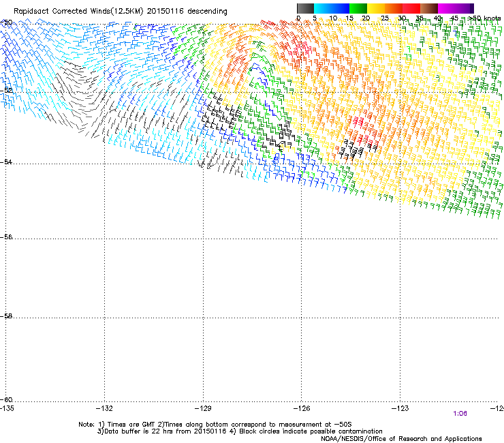Click the '-123' longitude label
The width and height of the screenshot is (504, 443).
pyautogui.click(x=400, y=408)
